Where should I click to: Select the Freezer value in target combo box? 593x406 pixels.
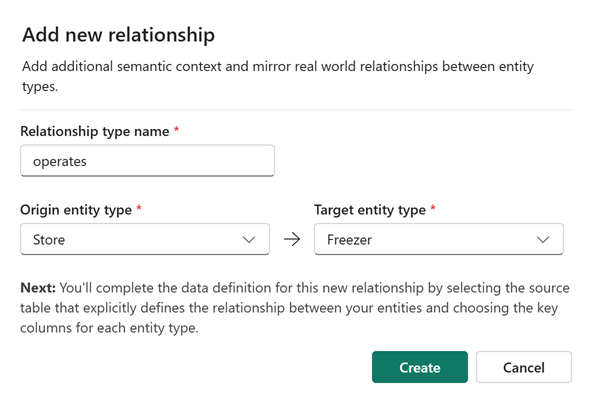(349, 240)
